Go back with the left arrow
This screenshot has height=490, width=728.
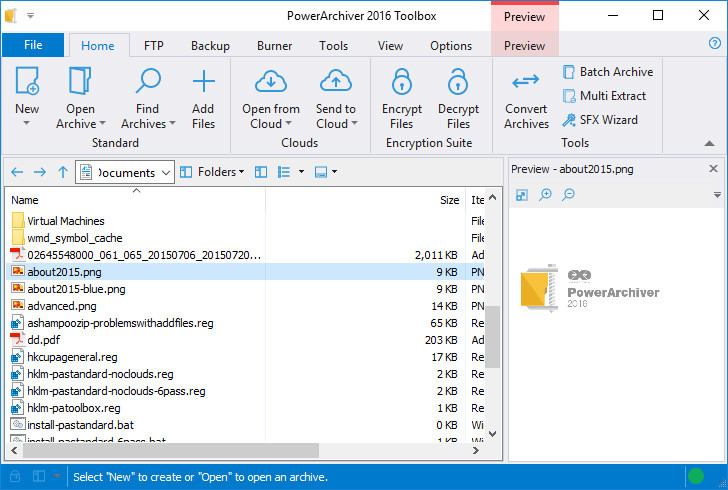point(17,172)
